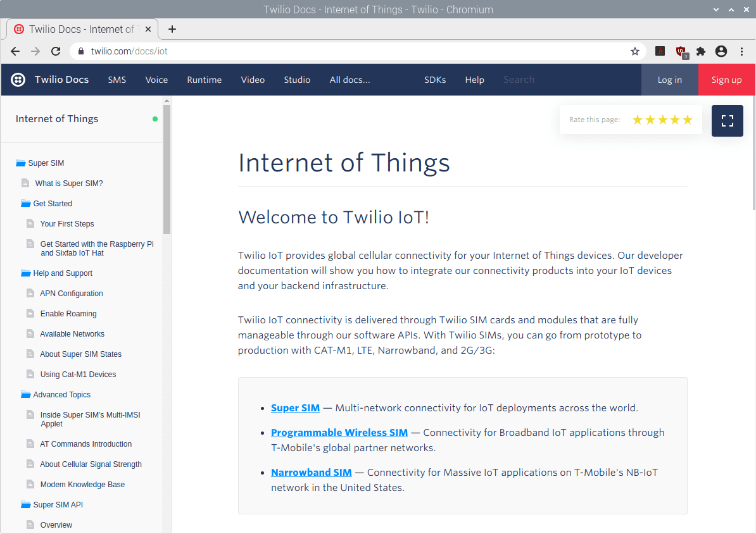Click the Twilio Docs home logo icon
Viewport: 756px width, 534px height.
(x=18, y=79)
